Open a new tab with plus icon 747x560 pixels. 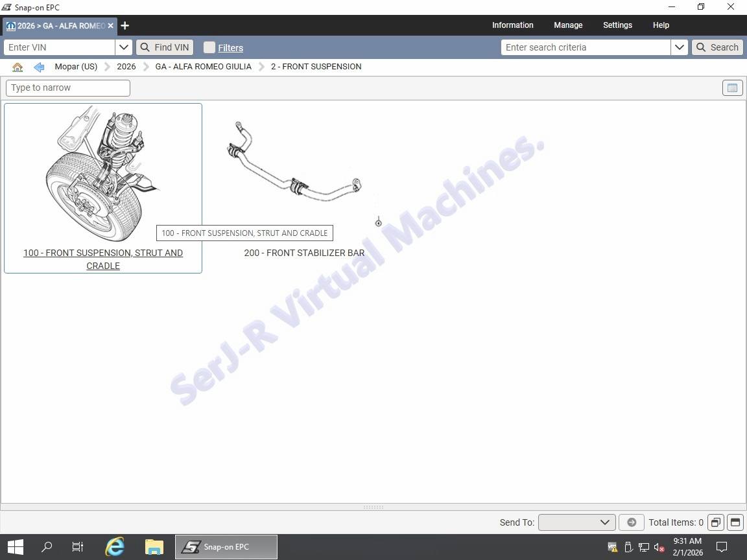(x=125, y=25)
